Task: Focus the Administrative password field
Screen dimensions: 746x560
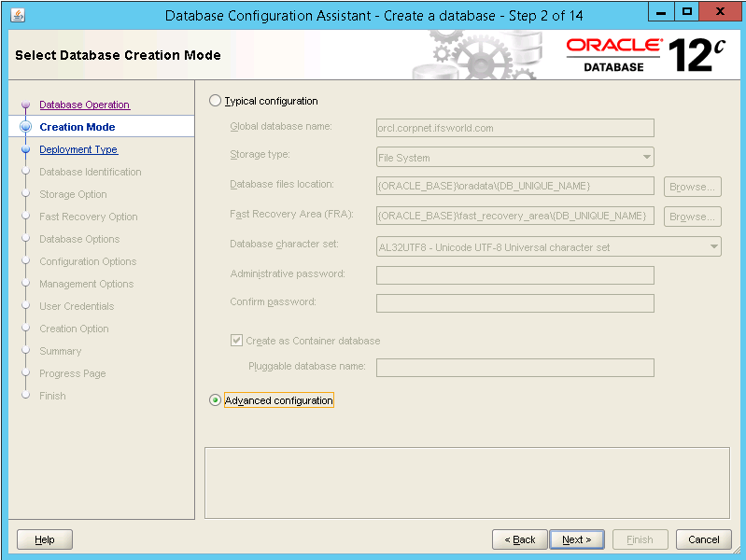Action: point(514,275)
